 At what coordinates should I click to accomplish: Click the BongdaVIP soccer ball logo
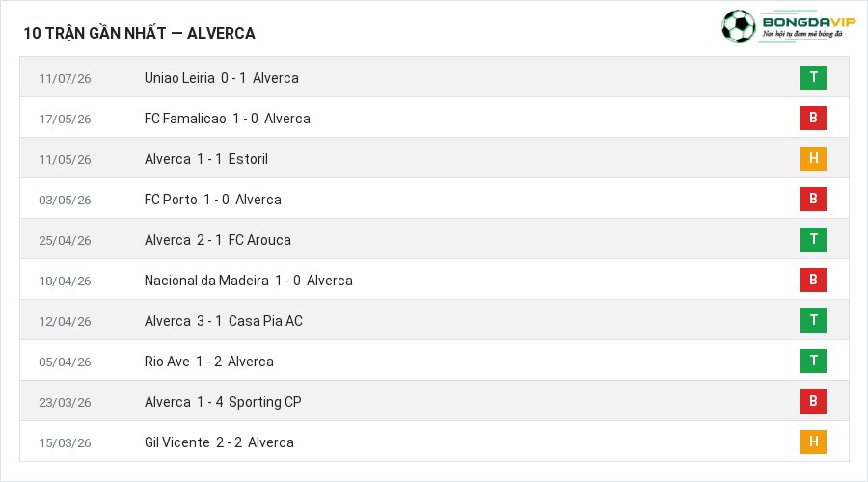pyautogui.click(x=738, y=26)
